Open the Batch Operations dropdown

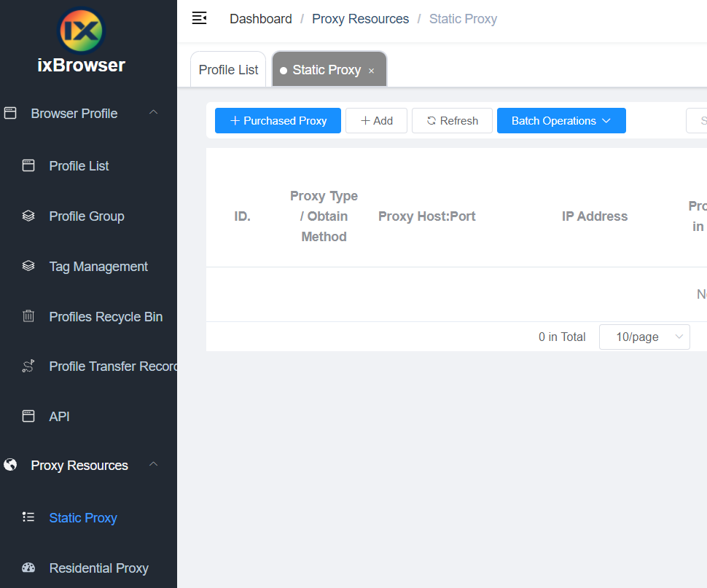point(561,121)
